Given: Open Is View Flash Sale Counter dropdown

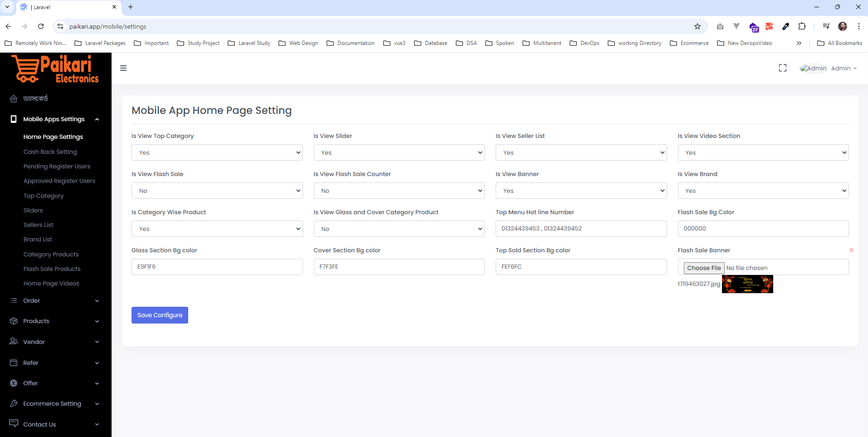Looking at the screenshot, I should (x=399, y=191).
